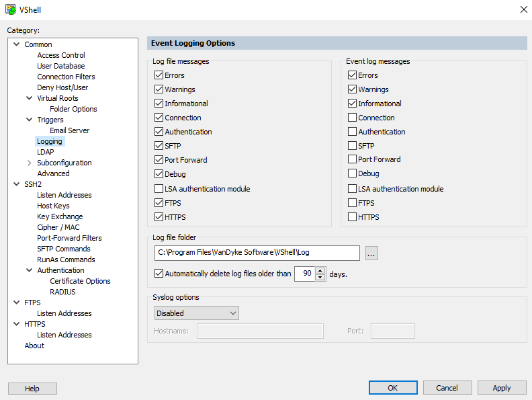
Task: Click the Log file folder path field
Action: click(x=257, y=253)
